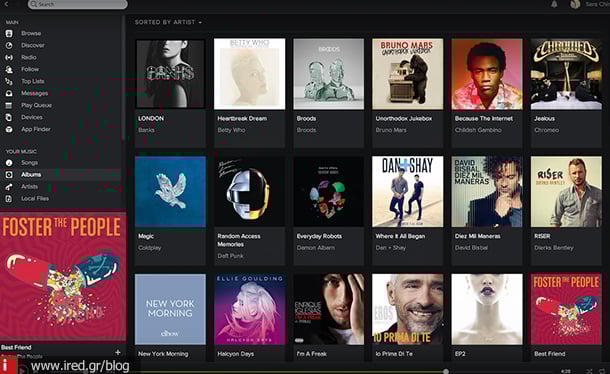Image resolution: width=610 pixels, height=374 pixels.
Task: Open App Finder in sidebar
Action: click(x=36, y=129)
